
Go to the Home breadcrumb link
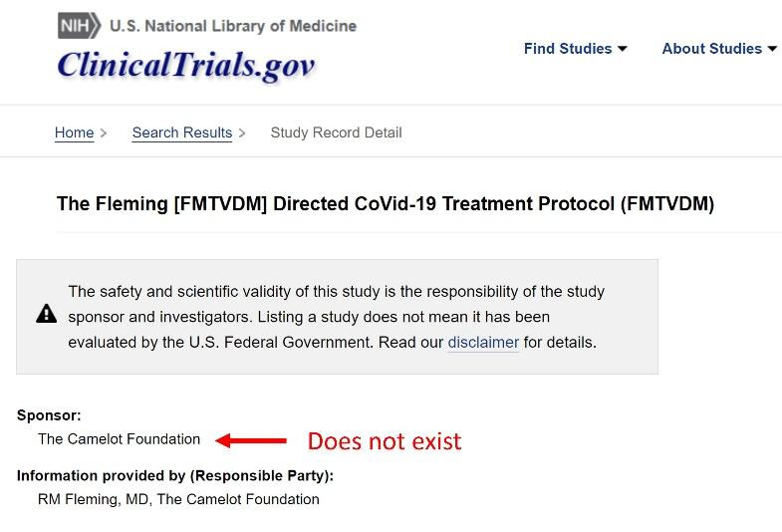tap(74, 133)
